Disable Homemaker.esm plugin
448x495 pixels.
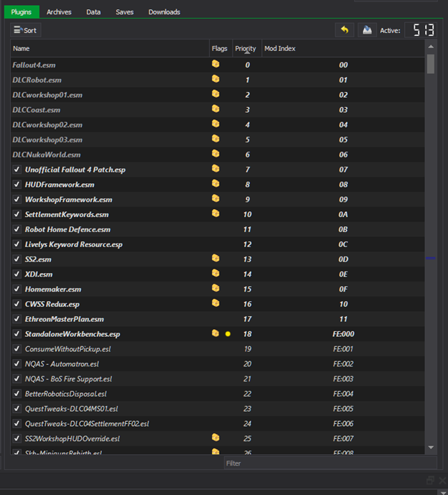coord(17,290)
